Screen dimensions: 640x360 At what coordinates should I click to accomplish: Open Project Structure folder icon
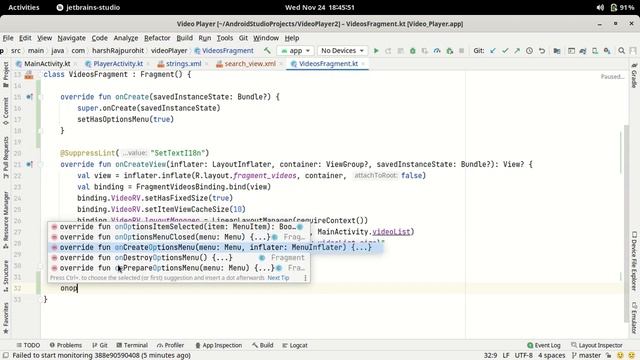point(557,51)
